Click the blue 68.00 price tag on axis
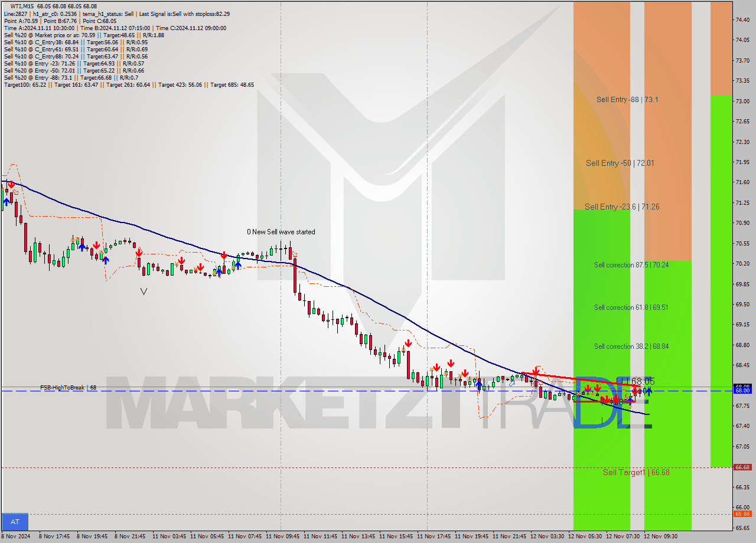Image resolution: width=756 pixels, height=543 pixels. [742, 391]
